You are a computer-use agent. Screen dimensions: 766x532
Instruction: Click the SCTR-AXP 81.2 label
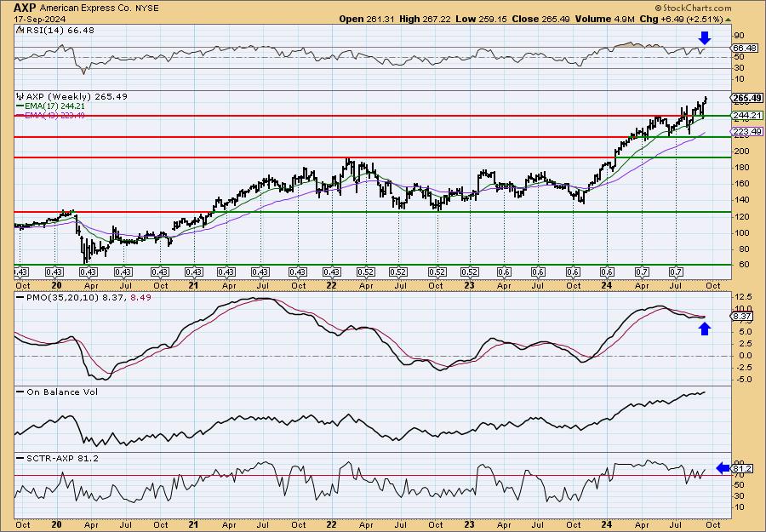point(62,458)
